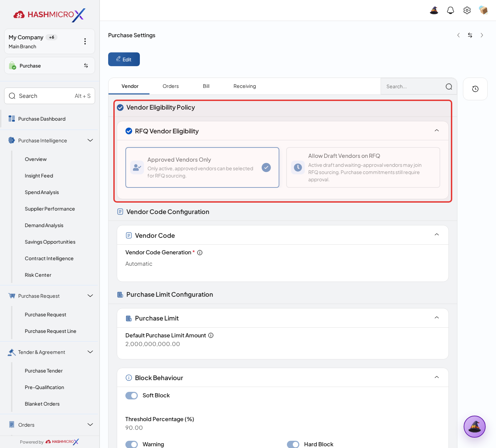Collapse the Vendor Code section
This screenshot has height=448, width=496.
point(437,235)
